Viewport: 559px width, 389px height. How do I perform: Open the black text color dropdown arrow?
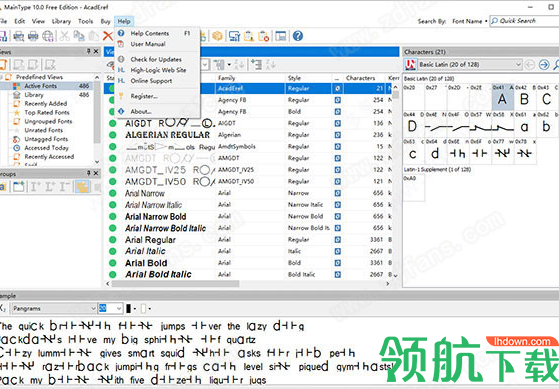135,309
